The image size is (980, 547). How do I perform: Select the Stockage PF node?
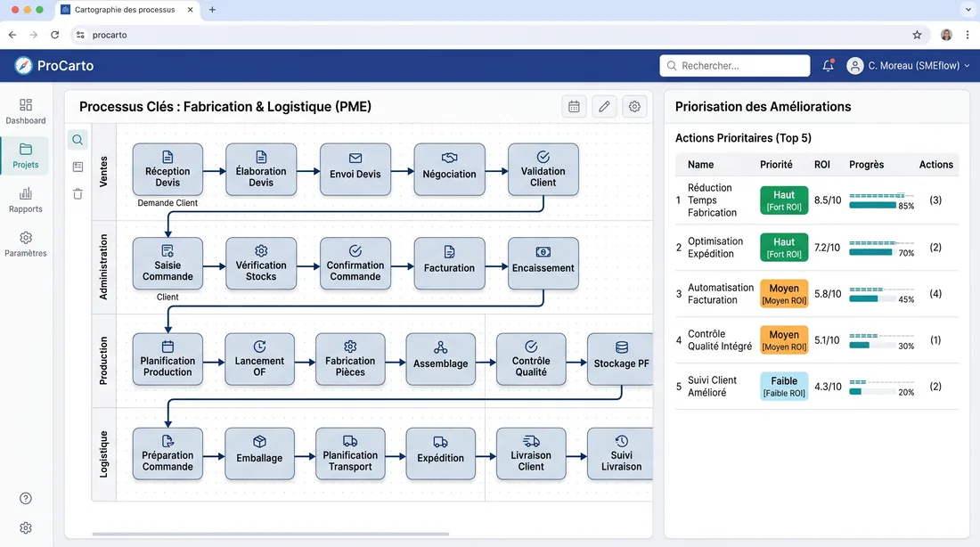[620, 359]
